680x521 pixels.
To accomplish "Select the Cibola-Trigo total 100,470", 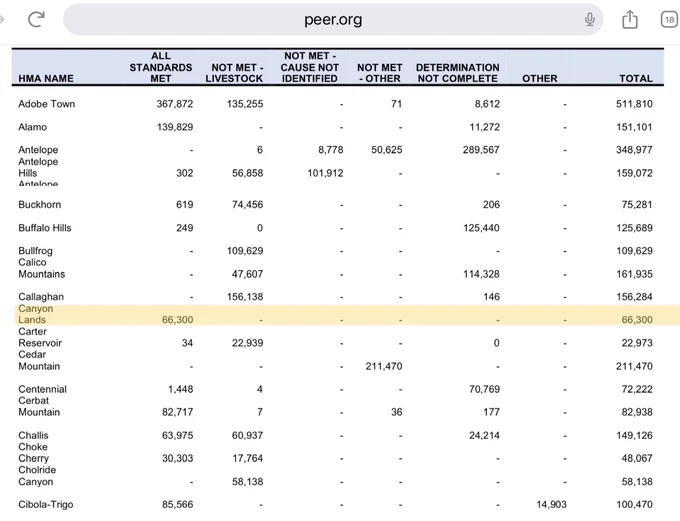I will (634, 505).
